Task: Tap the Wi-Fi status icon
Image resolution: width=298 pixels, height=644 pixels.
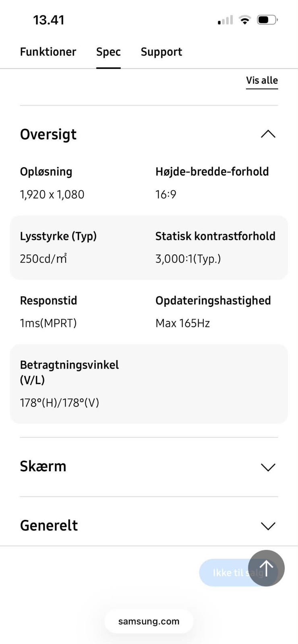Action: (x=244, y=20)
